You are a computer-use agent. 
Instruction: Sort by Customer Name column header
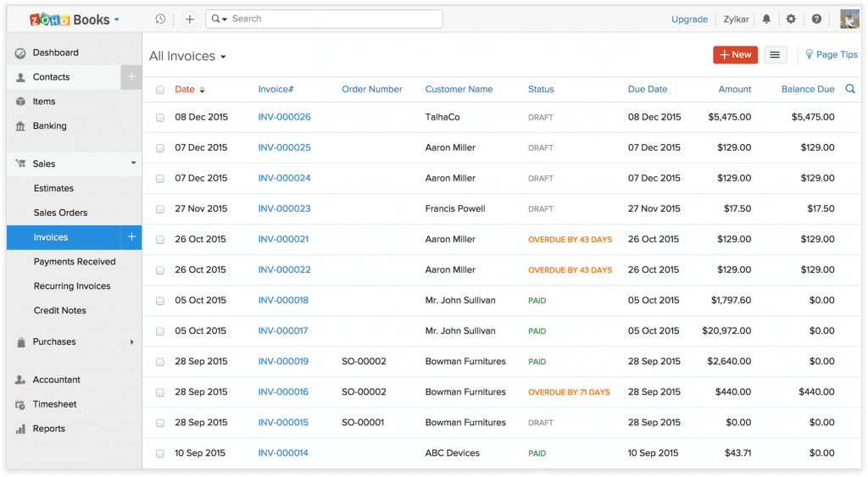(459, 89)
